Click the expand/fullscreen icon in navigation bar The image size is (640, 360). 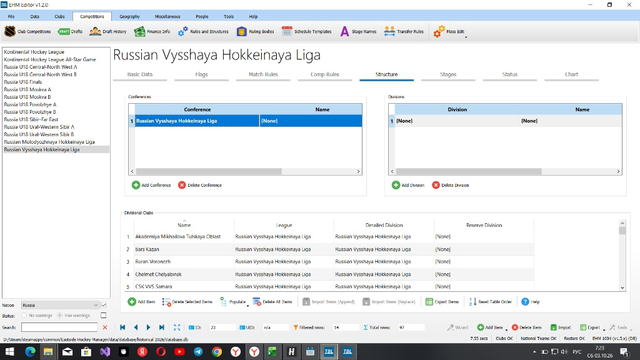click(x=177, y=327)
